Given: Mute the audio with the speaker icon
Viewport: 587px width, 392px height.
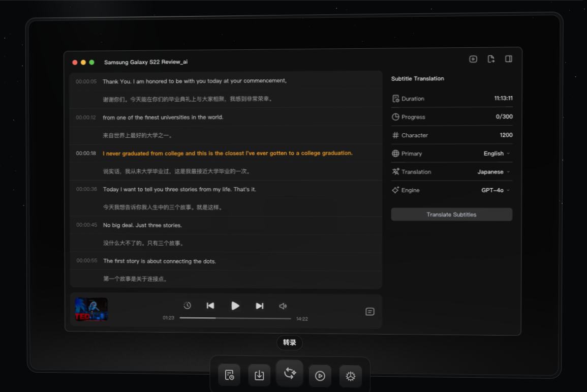Looking at the screenshot, I should point(283,306).
